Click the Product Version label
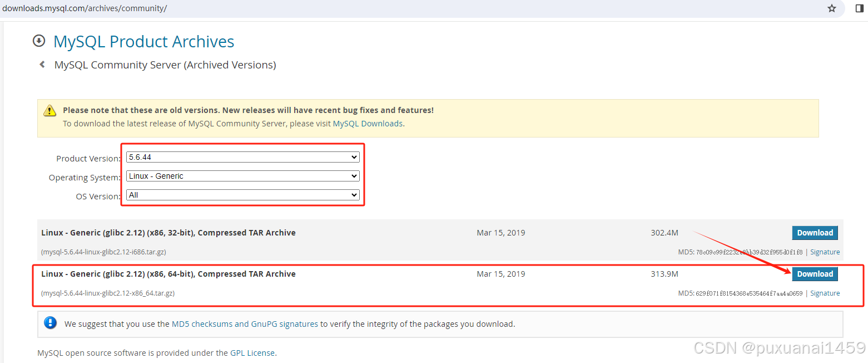 [88, 159]
